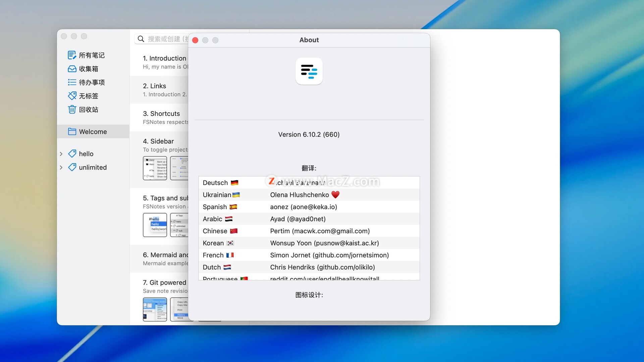The image size is (644, 362).
Task: Select the Deutsch translation row
Action: (x=309, y=183)
